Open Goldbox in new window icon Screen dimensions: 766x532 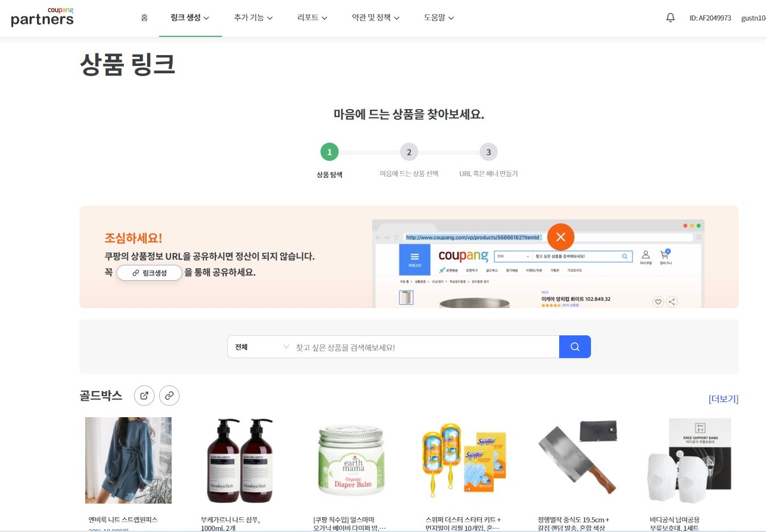pos(144,396)
